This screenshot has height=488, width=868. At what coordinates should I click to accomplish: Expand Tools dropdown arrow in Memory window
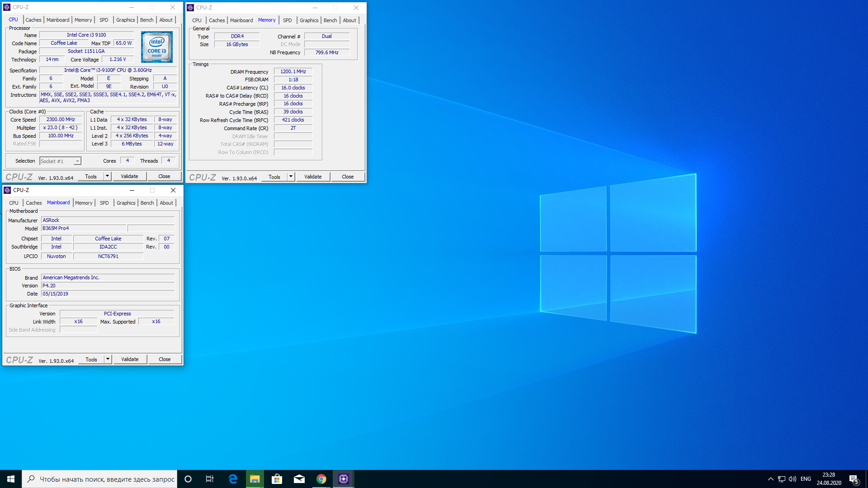pos(291,177)
